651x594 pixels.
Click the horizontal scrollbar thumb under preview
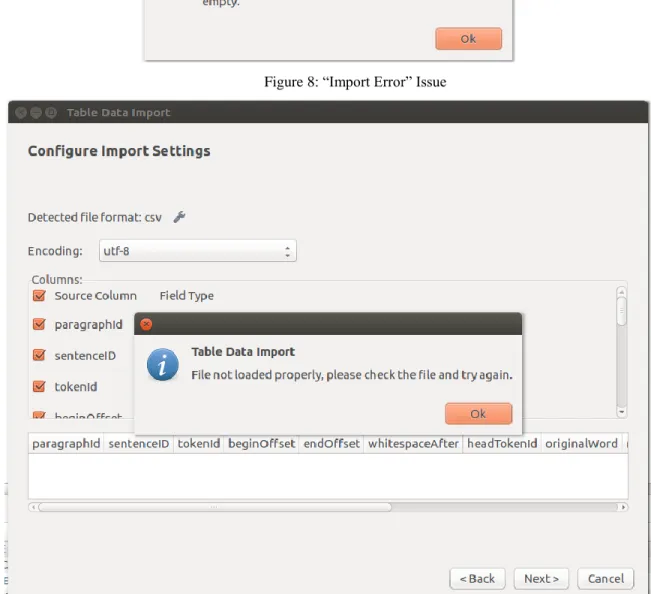[x=215, y=507]
